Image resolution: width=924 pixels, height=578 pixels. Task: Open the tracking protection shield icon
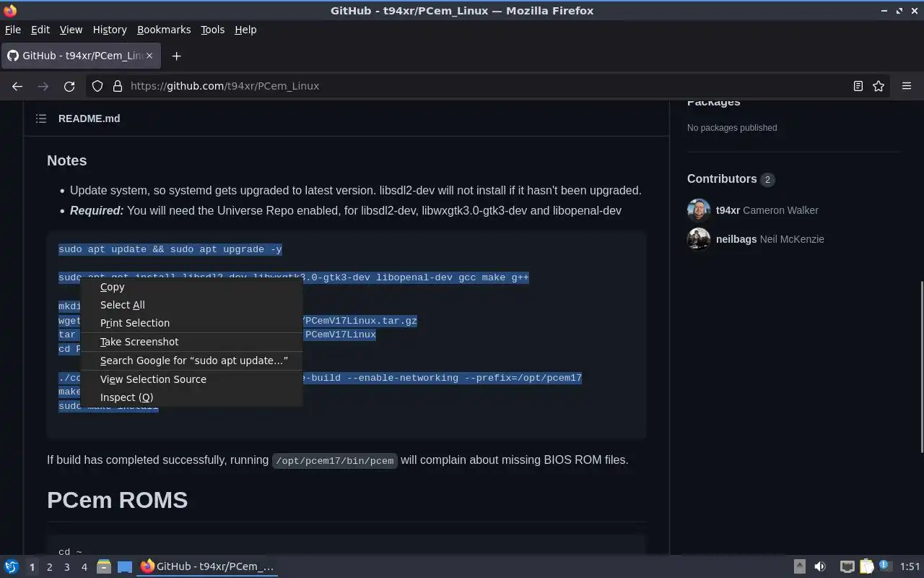pyautogui.click(x=97, y=86)
